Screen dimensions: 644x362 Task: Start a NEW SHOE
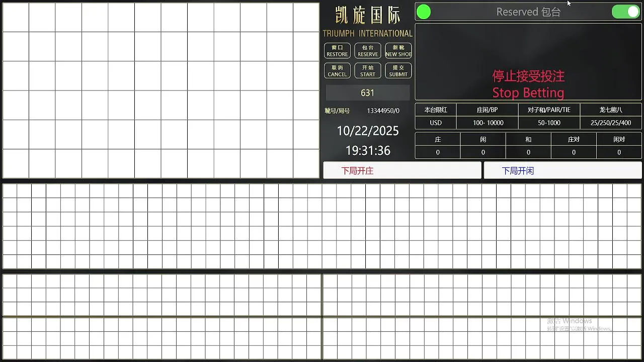[398, 51]
